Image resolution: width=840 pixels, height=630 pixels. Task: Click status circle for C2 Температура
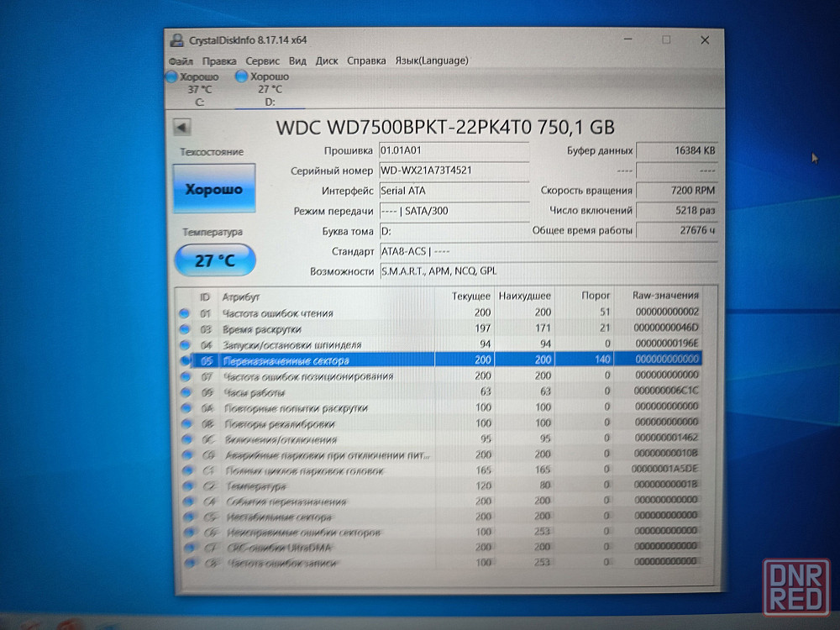[x=188, y=486]
